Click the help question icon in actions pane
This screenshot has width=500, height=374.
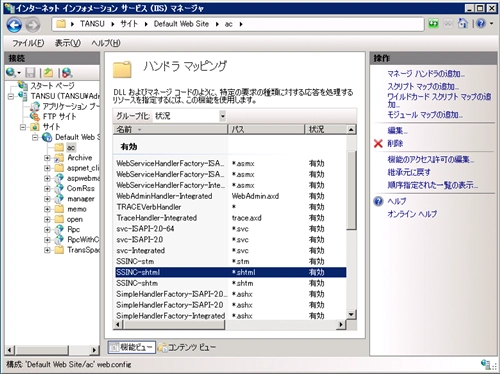point(378,201)
